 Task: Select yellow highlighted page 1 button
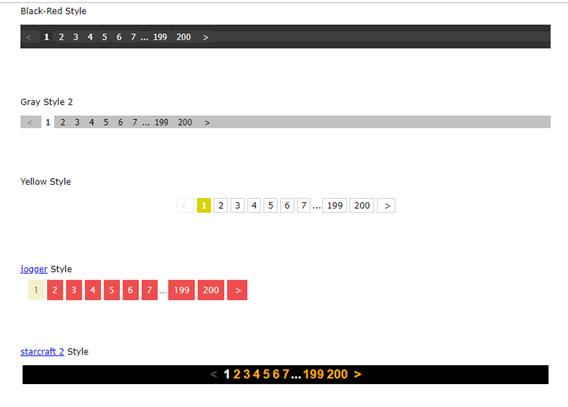tap(204, 206)
